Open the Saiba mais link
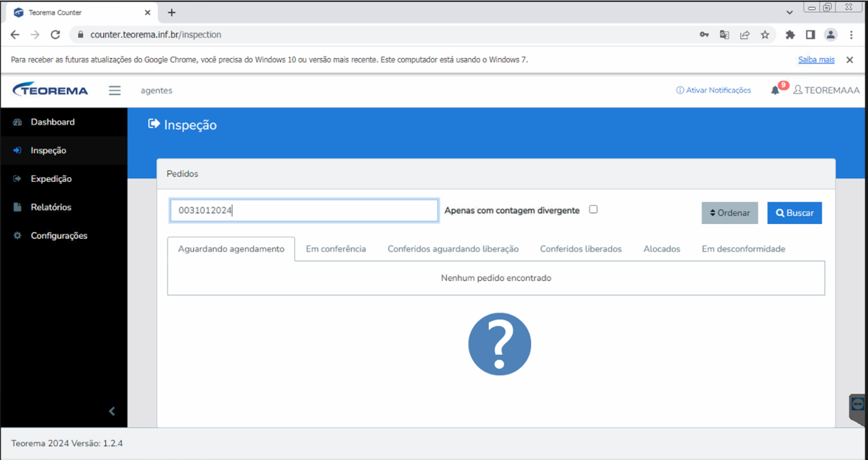Image resolution: width=868 pixels, height=460 pixels. click(816, 60)
